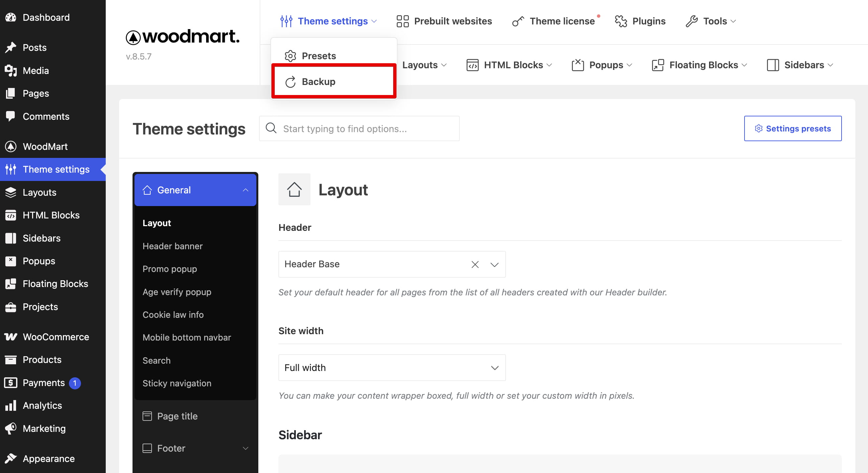Image resolution: width=868 pixels, height=473 pixels.
Task: Expand the Tools dropdown chevron
Action: point(733,21)
